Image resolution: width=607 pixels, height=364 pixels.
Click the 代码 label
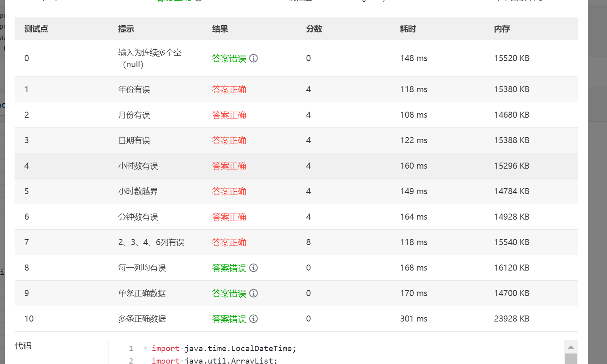coord(23,346)
